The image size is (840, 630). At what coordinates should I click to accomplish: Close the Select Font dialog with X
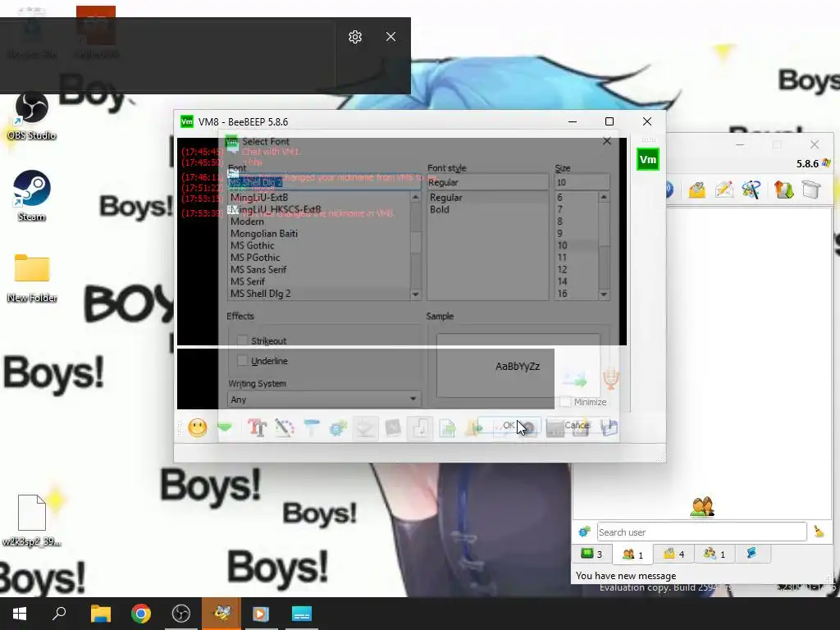pos(606,141)
